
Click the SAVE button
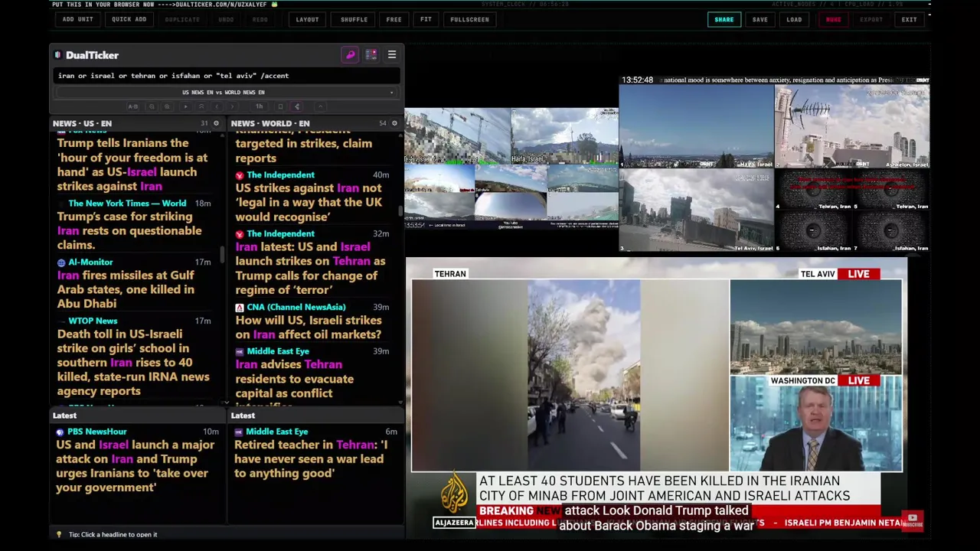[x=759, y=20]
